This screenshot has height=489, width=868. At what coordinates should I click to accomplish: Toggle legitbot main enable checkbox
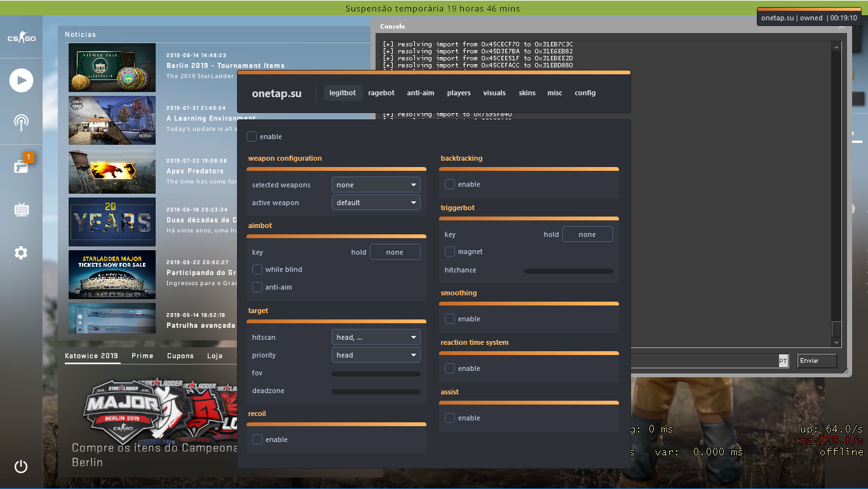[252, 137]
